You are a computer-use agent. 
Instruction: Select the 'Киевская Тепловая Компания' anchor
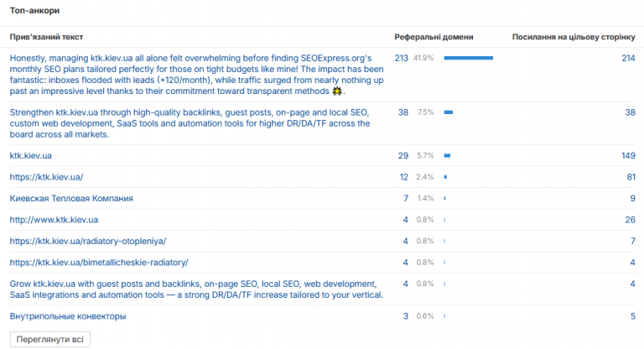coord(71,199)
